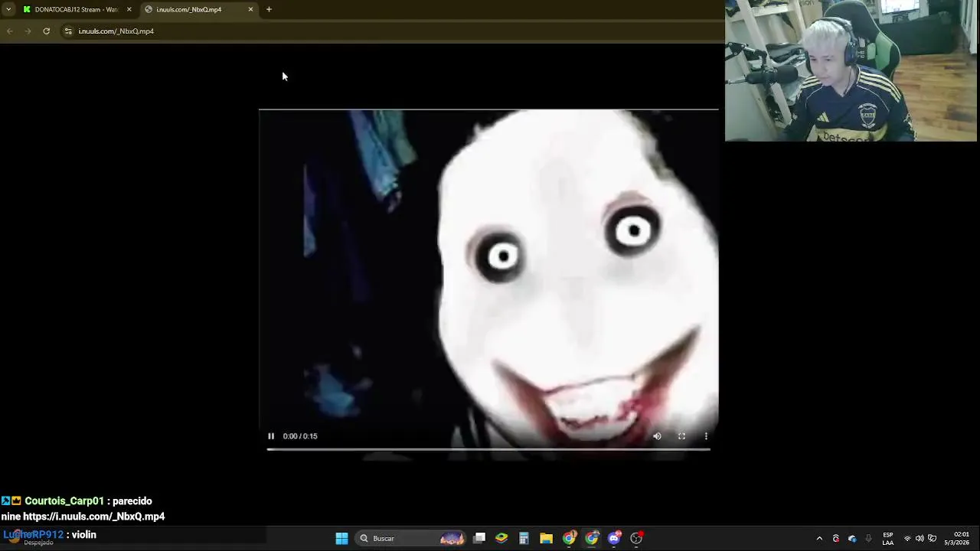
Task: Mute the video using the speaker icon
Action: tap(657, 436)
